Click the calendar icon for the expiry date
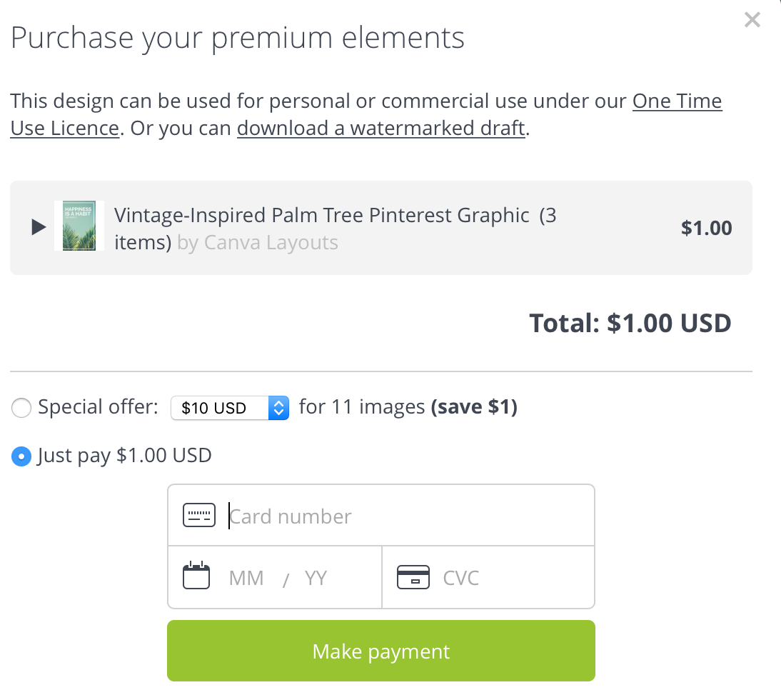 [x=196, y=576]
